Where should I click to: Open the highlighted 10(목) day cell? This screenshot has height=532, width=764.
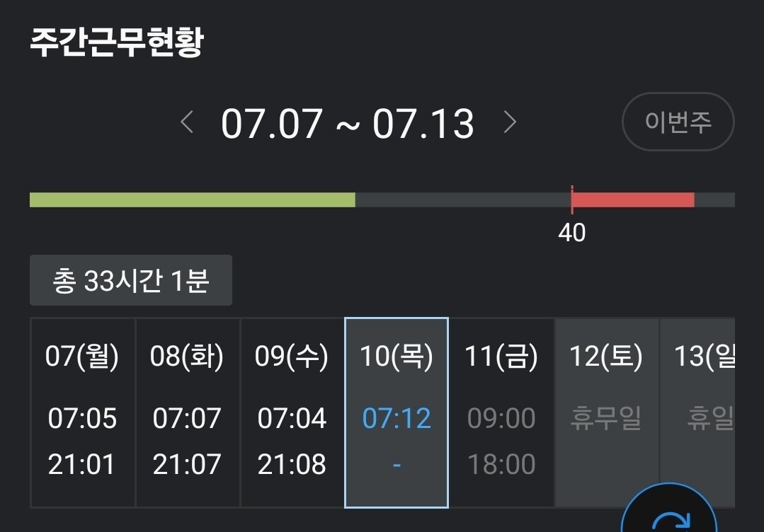(x=397, y=412)
